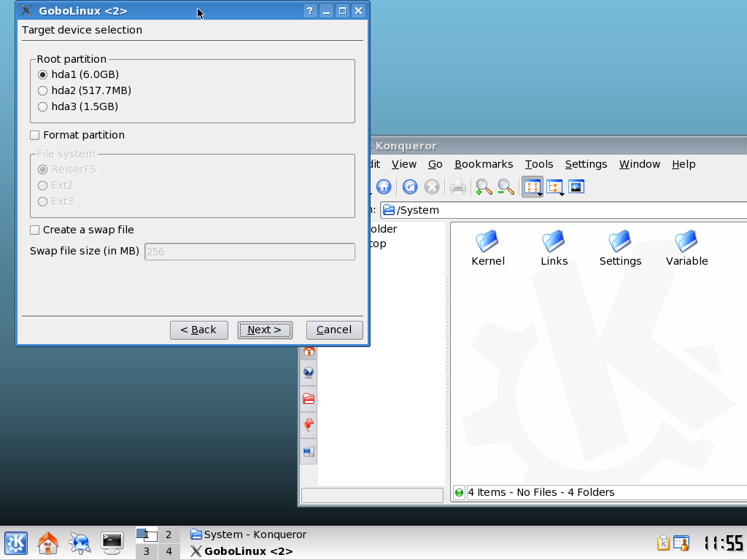This screenshot has width=747, height=560.
Task: Click the Zoom In magnifier icon
Action: point(483,187)
